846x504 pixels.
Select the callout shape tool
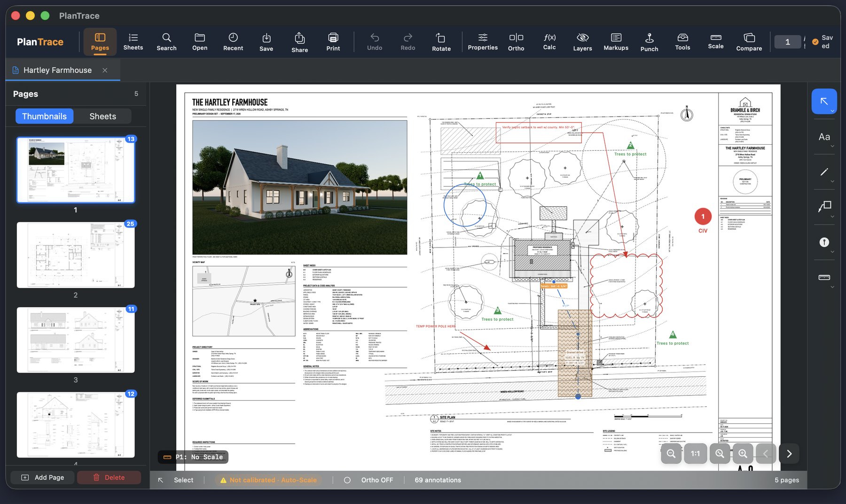pyautogui.click(x=824, y=207)
